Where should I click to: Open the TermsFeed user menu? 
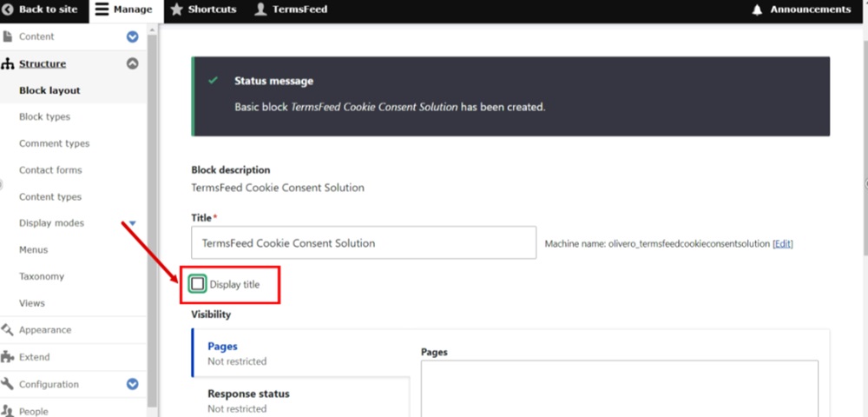point(291,10)
